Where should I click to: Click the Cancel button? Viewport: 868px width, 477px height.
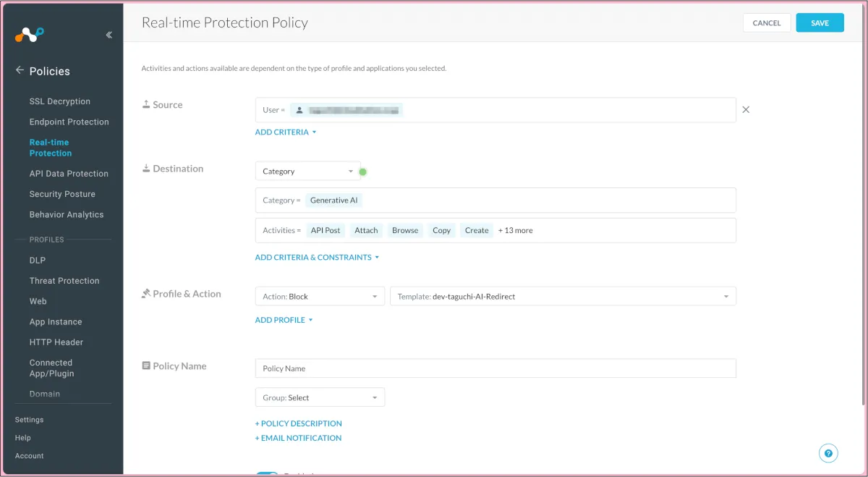click(x=767, y=23)
